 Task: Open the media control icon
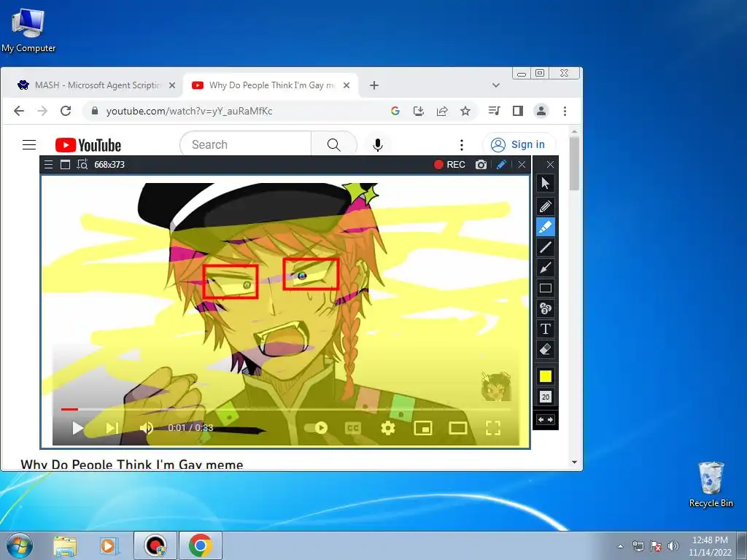click(x=494, y=111)
